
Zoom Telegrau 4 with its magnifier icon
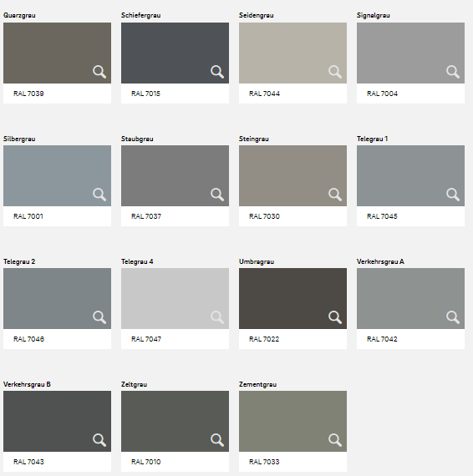(217, 317)
